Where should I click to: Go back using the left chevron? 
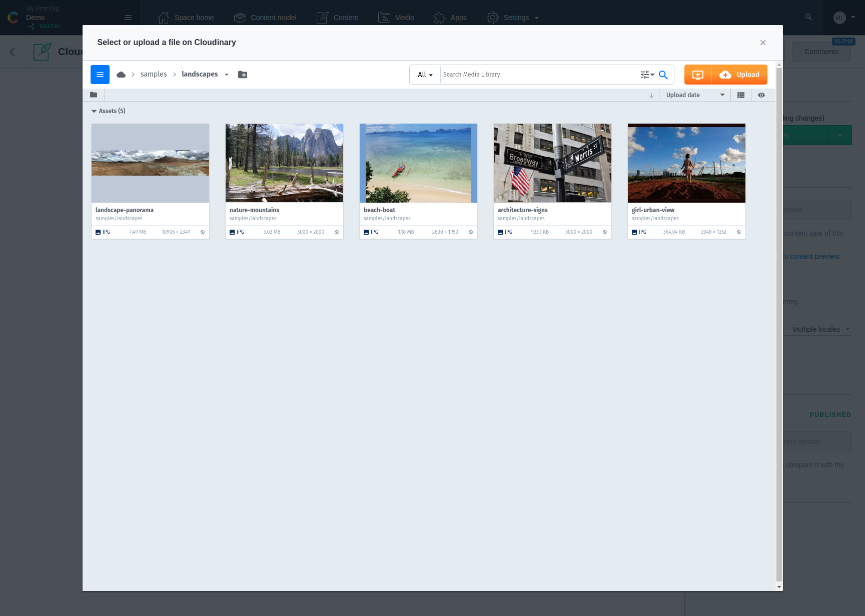coord(12,52)
